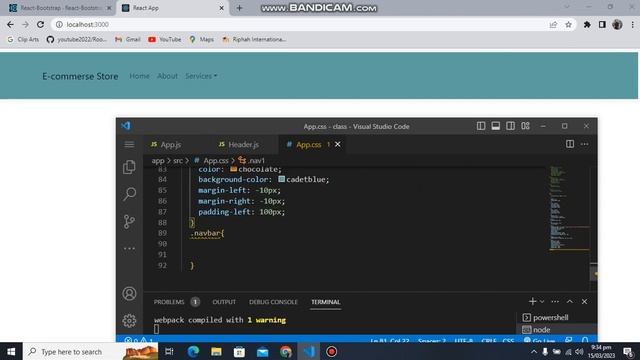Open Manage gear icon in VS Code
This screenshot has height=360, width=640.
(x=129, y=320)
